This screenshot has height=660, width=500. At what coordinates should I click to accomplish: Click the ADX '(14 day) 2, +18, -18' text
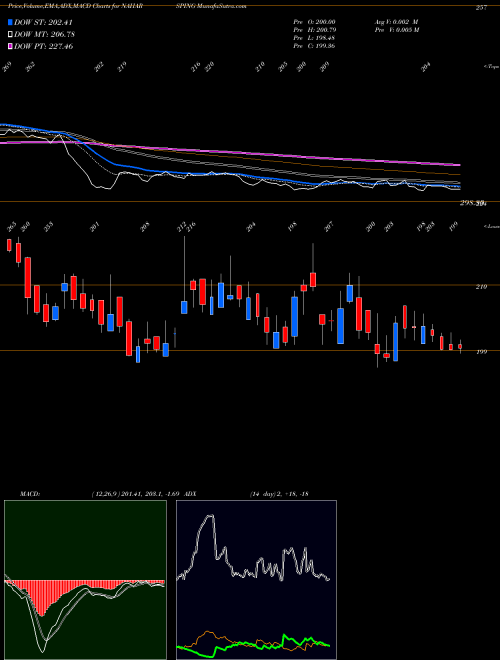pyautogui.click(x=279, y=493)
